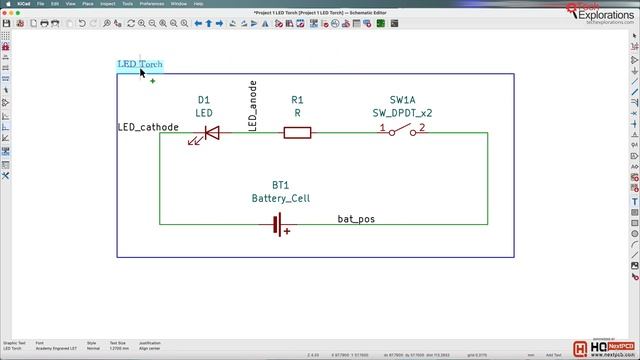Toggle display of hidden pins

pyautogui.click(x=6, y=103)
